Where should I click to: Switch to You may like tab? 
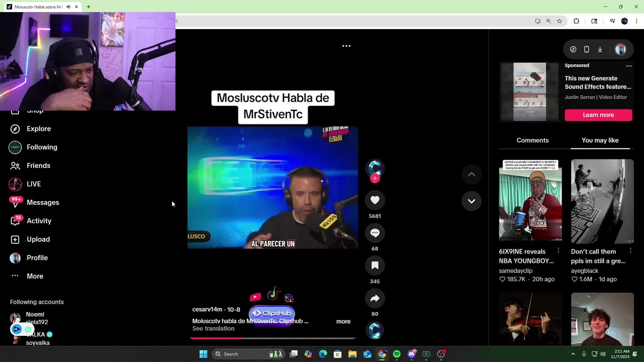point(600,140)
